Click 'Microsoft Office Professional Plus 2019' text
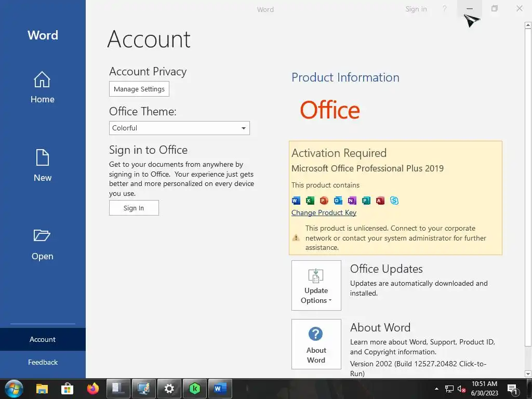 pos(367,168)
